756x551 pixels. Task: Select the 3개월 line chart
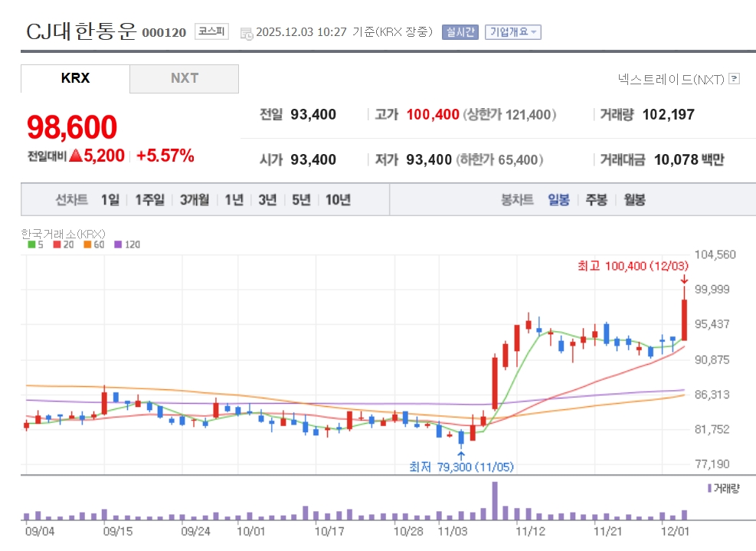pos(195,199)
